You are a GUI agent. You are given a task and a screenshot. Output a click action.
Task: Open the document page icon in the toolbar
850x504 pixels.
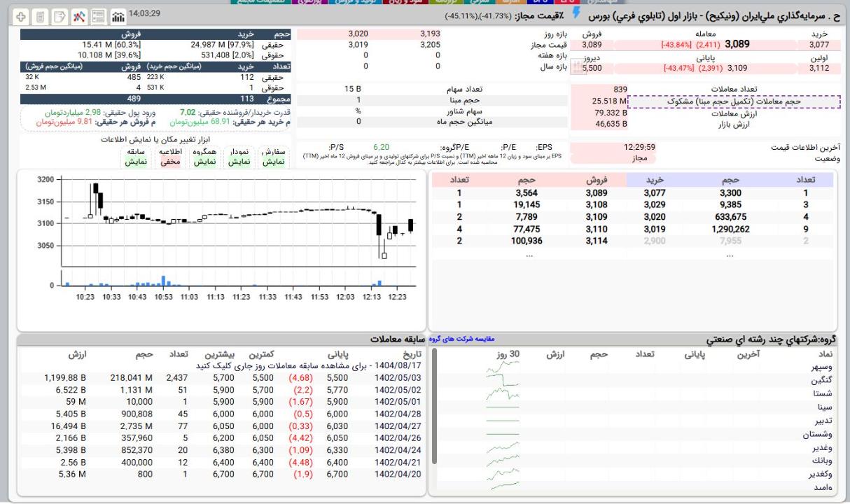pyautogui.click(x=41, y=15)
